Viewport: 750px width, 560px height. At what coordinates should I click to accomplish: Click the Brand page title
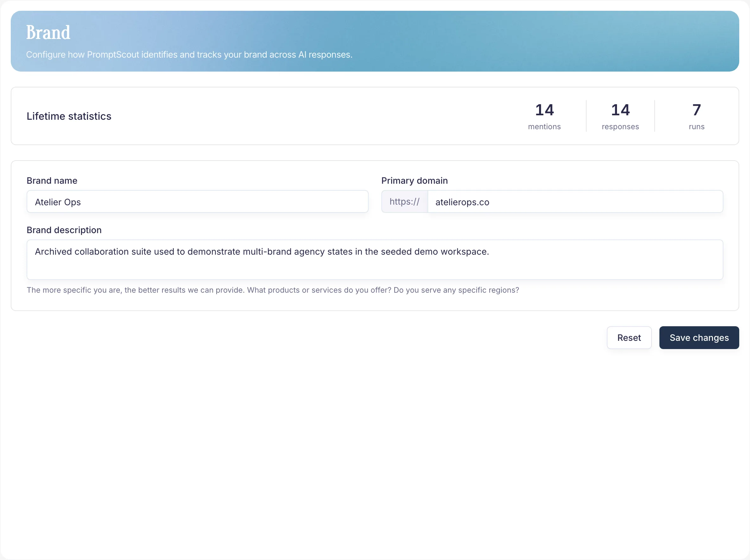coord(48,32)
